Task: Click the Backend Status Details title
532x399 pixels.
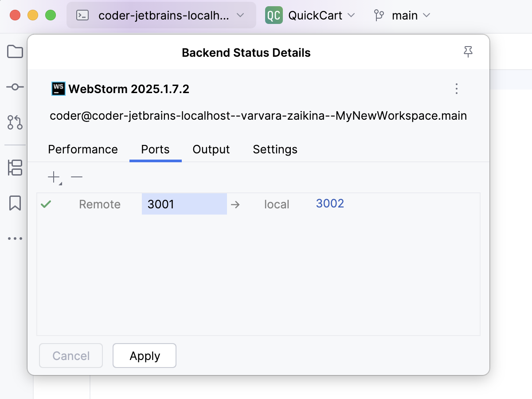Action: point(246,53)
